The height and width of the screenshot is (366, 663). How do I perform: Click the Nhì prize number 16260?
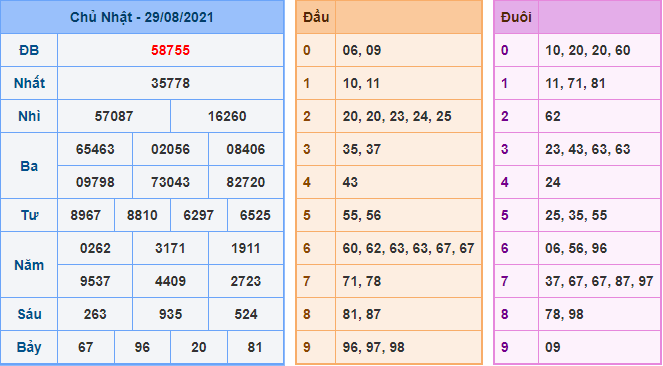[x=227, y=116]
